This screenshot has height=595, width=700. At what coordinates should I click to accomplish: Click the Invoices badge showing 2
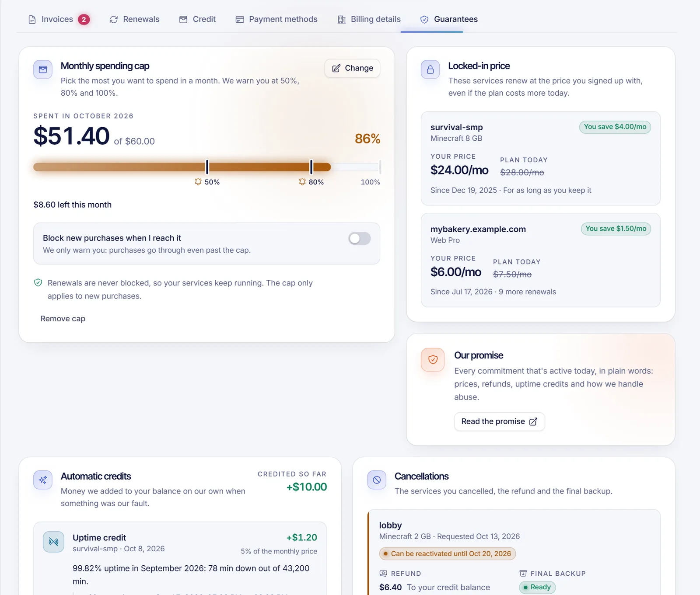(84, 19)
